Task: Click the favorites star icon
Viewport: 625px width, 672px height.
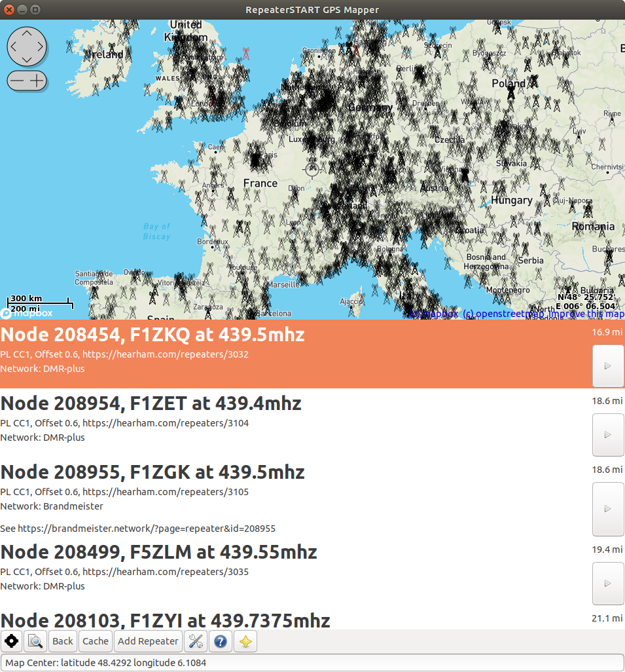Action: click(x=245, y=642)
